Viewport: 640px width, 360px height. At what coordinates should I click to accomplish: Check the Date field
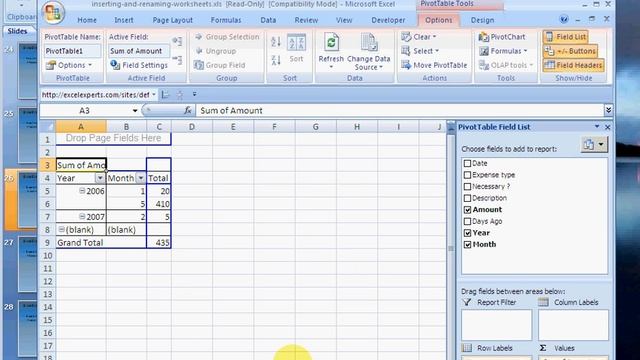click(x=468, y=163)
